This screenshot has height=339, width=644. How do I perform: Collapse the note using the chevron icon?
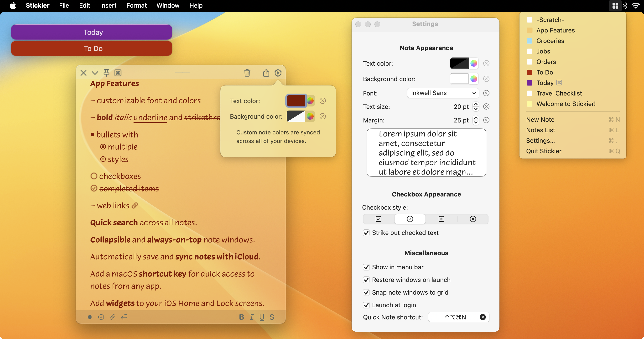pos(95,73)
